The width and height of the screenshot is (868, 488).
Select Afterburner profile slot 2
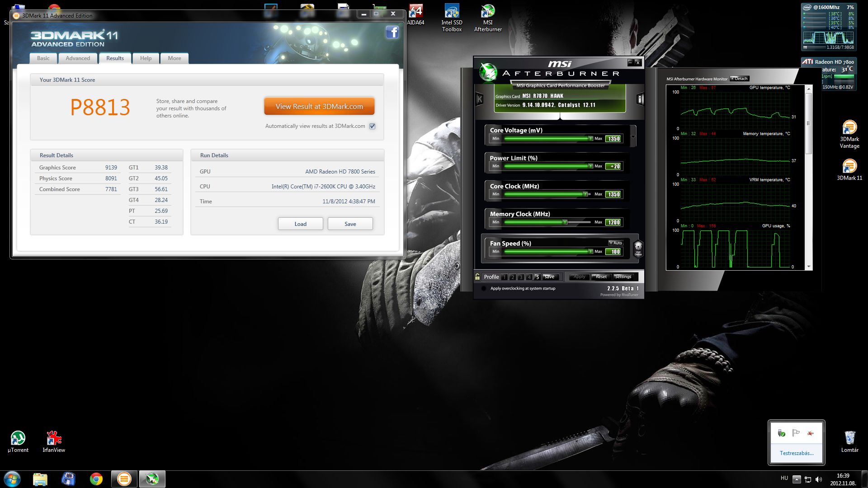(x=513, y=277)
